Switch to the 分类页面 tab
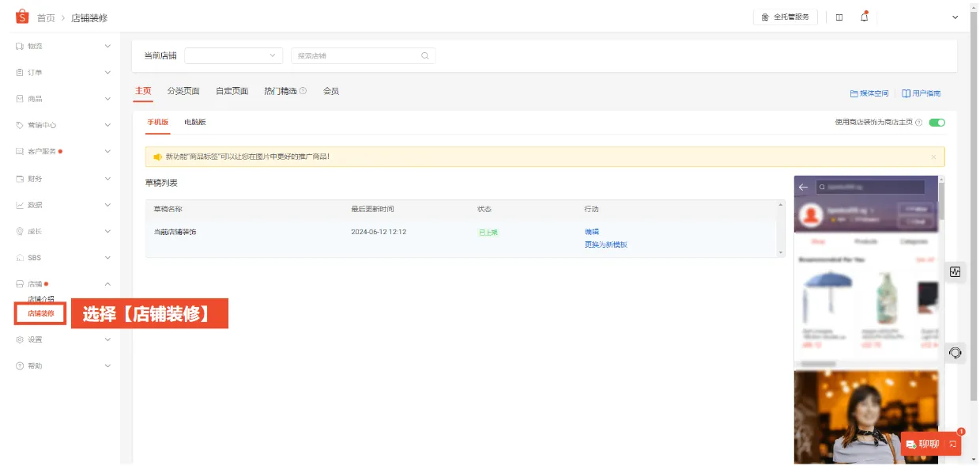Image resolution: width=980 pixels, height=466 pixels. click(x=183, y=91)
